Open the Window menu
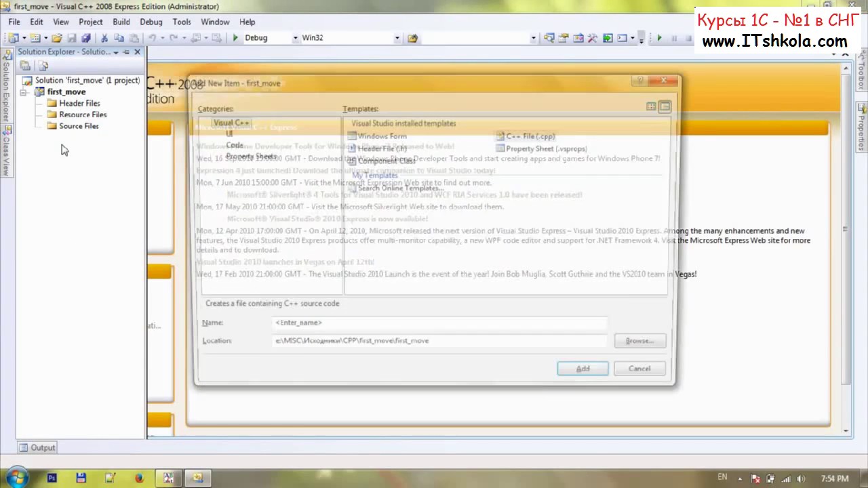This screenshot has height=488, width=868. click(215, 22)
